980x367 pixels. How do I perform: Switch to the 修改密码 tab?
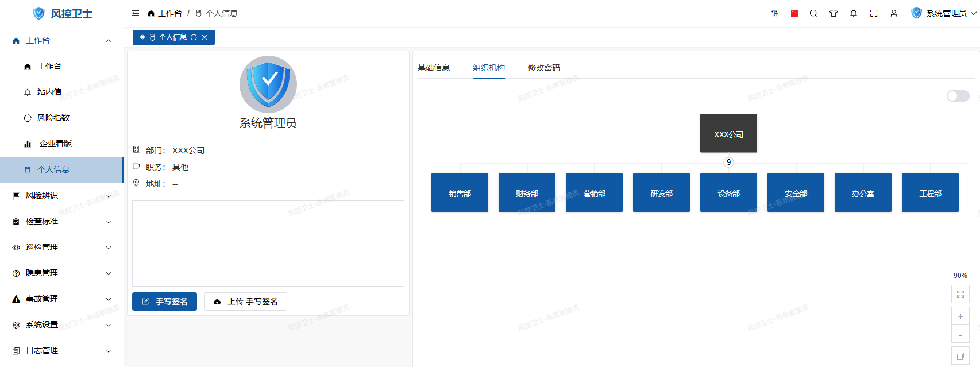[x=543, y=68]
